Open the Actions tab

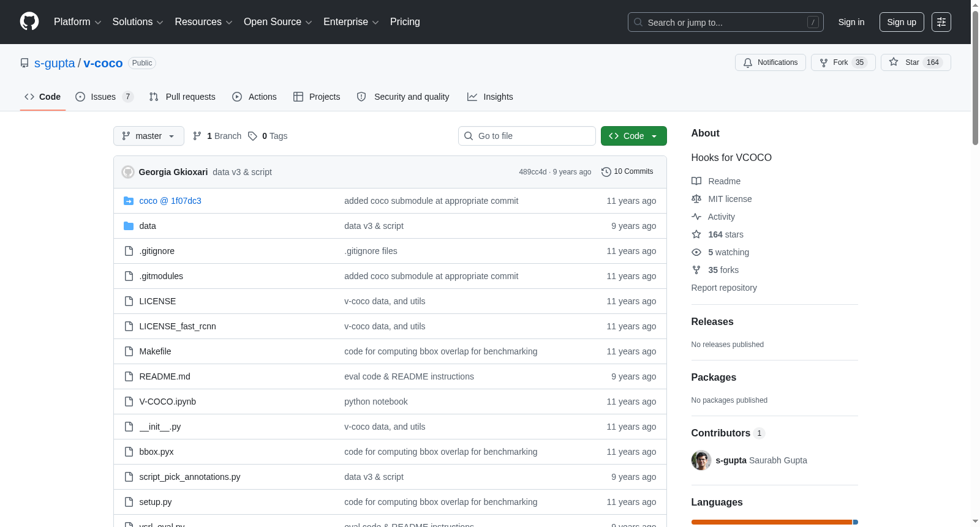click(255, 97)
